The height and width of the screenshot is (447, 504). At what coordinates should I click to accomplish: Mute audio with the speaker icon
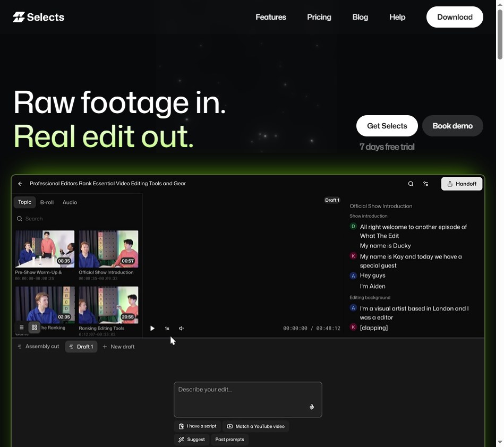(x=181, y=329)
